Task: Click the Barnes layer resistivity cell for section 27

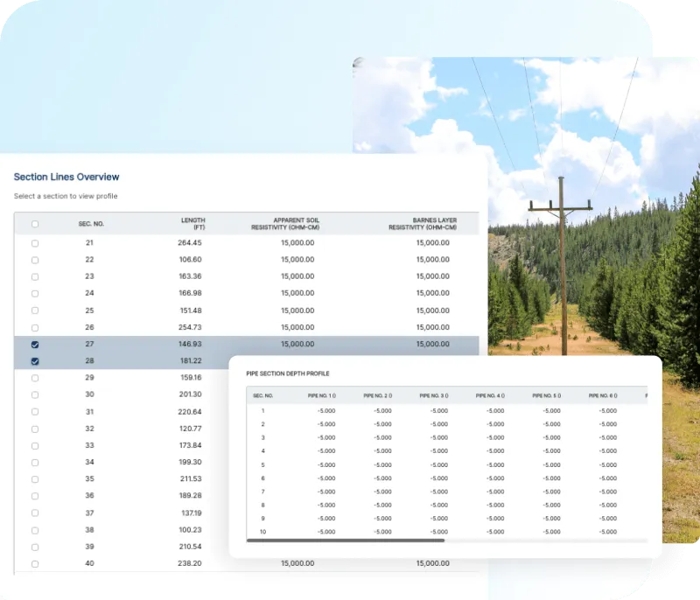Action: coord(432,344)
